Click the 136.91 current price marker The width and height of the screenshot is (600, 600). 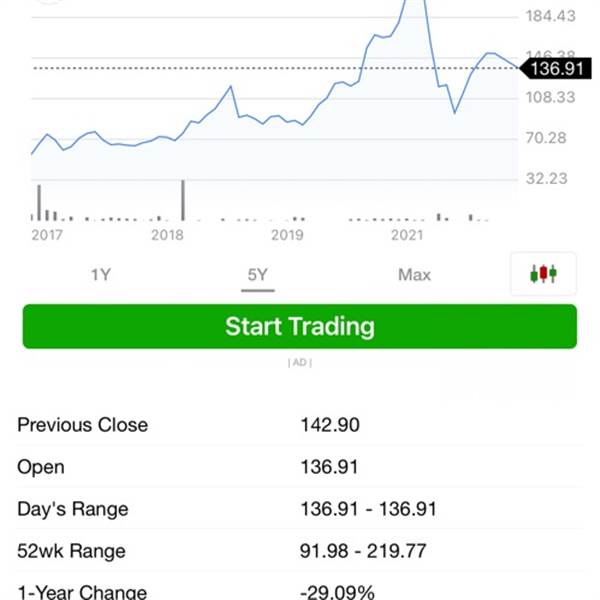coord(555,68)
